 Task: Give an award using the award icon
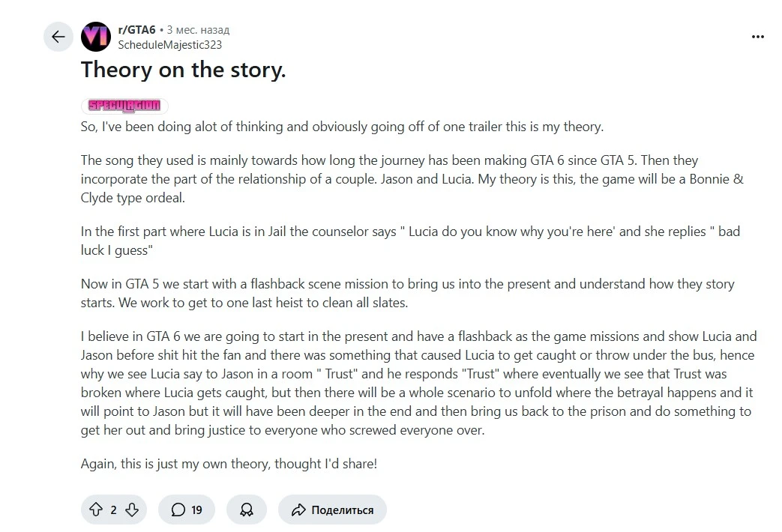click(247, 510)
